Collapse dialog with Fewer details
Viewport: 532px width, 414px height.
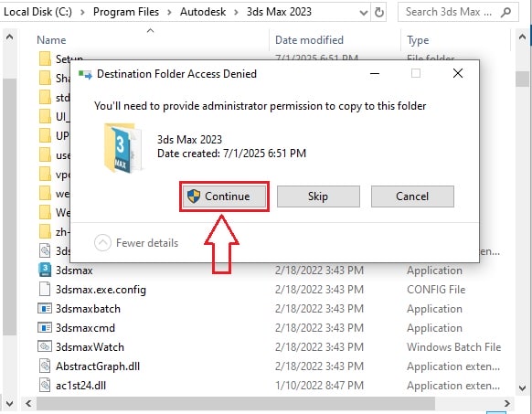[136, 243]
